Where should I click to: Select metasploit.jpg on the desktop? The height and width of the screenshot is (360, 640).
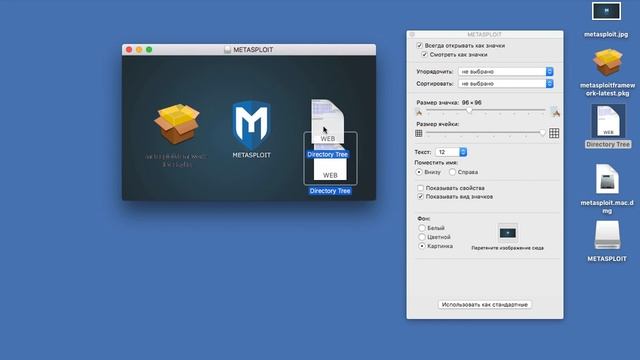point(606,11)
